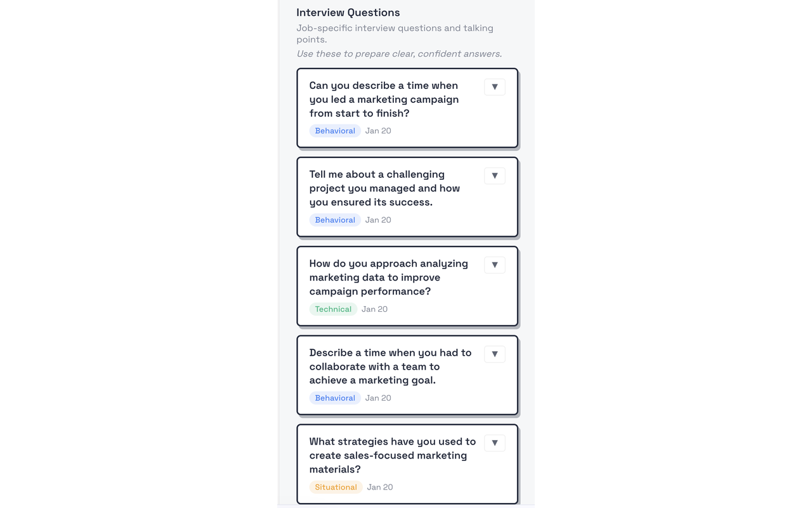Click the Jan 20 date on the first question

377,130
